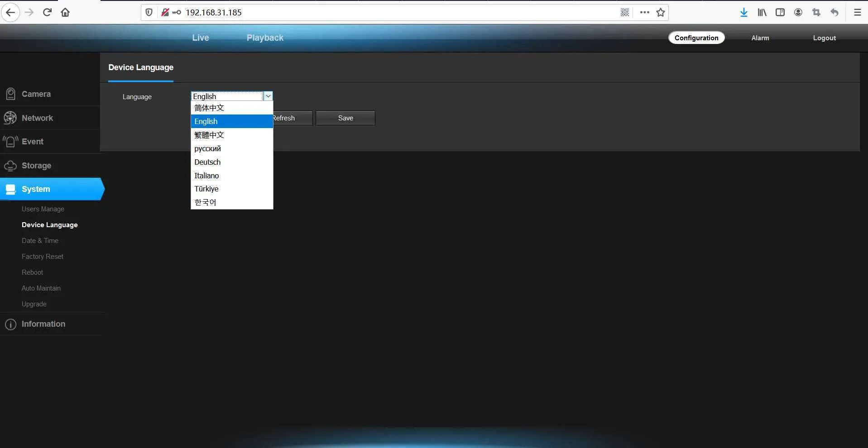Screen dimensions: 868x448
Task: Log out using Logout link
Action: pos(825,38)
